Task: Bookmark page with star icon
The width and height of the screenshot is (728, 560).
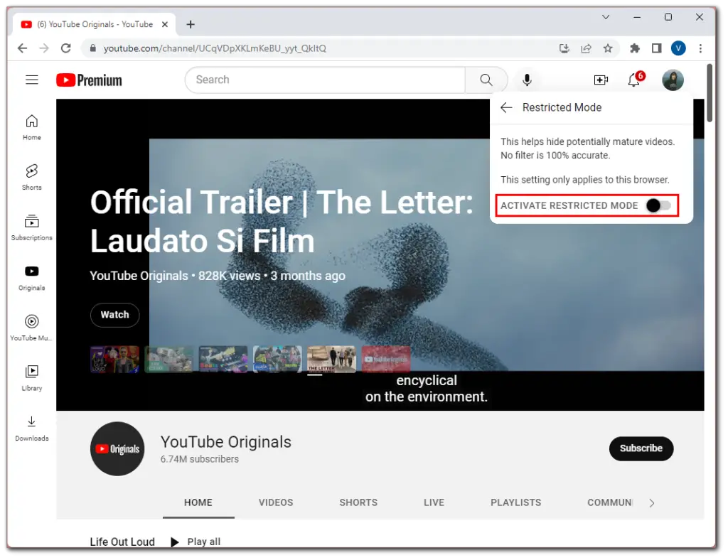Action: tap(608, 48)
